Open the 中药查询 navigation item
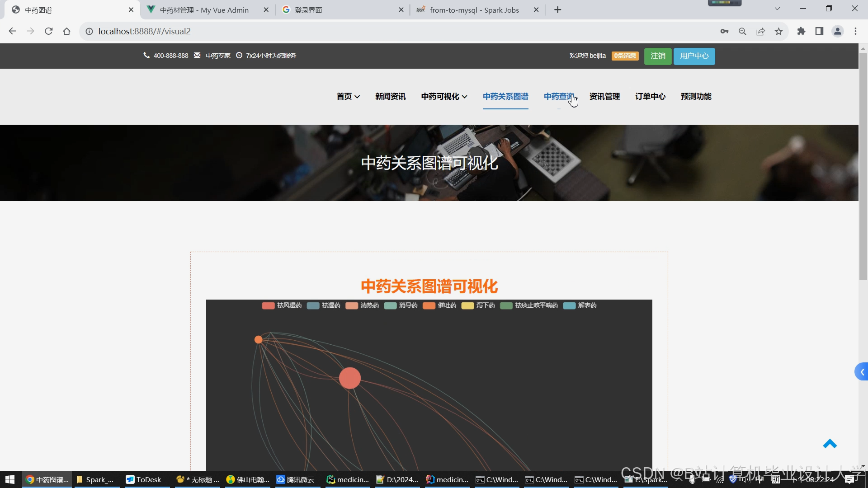The width and height of the screenshot is (868, 488). pos(559,96)
